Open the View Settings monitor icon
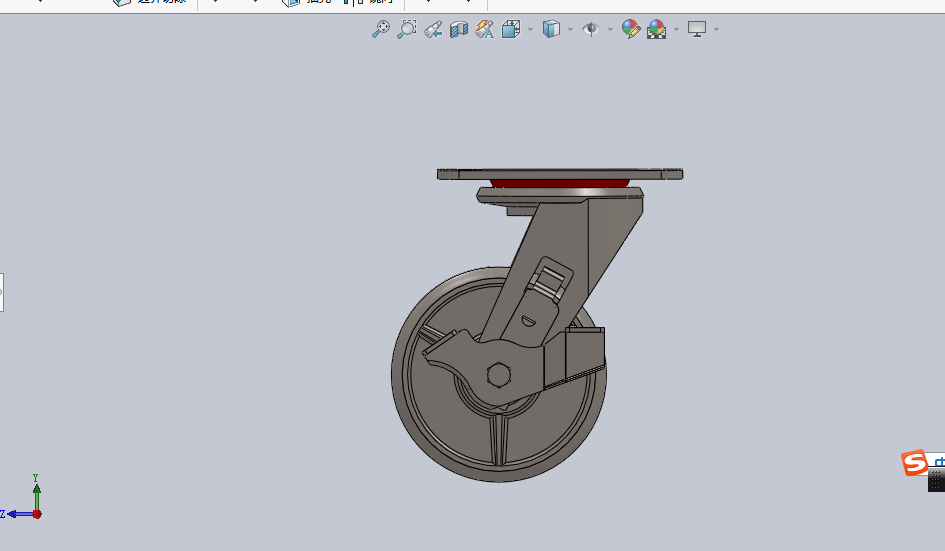The image size is (945, 551). (x=697, y=29)
